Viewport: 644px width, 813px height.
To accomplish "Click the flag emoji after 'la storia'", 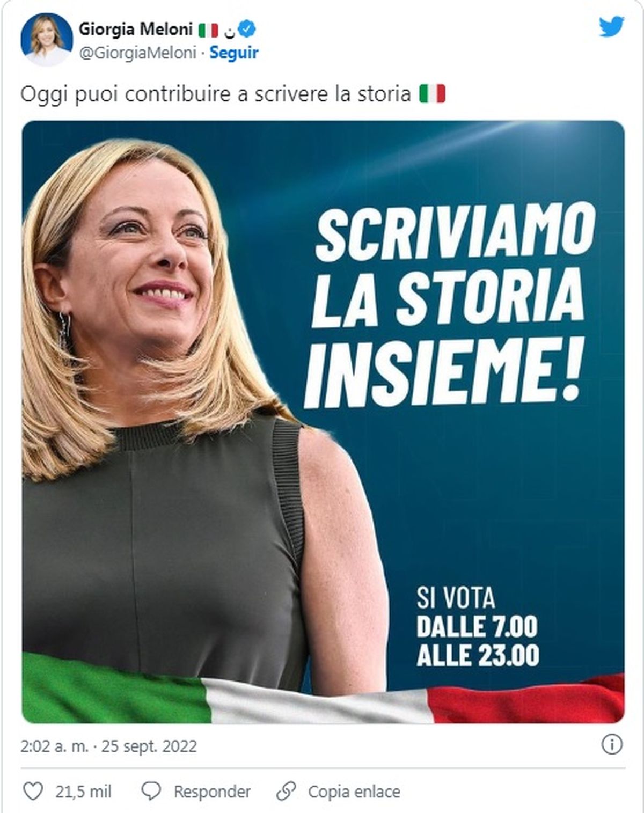I will 432,94.
